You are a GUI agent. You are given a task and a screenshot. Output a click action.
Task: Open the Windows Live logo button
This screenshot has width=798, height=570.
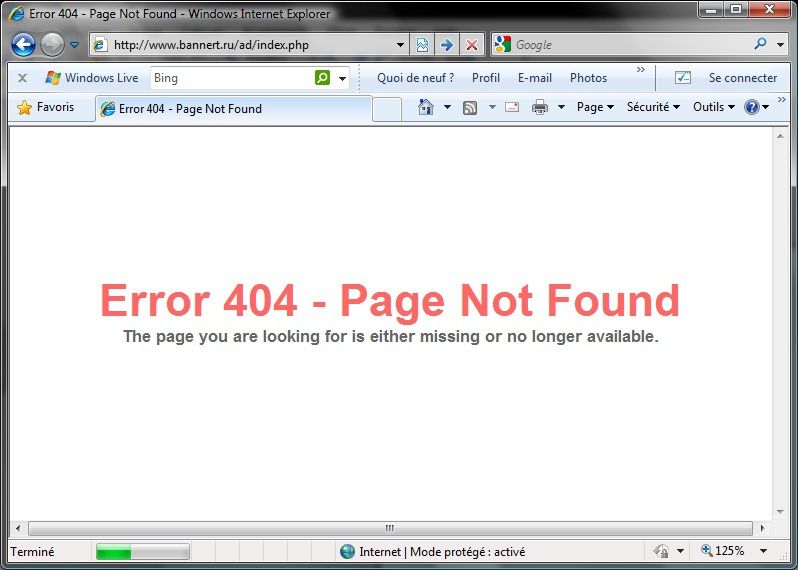coord(92,78)
